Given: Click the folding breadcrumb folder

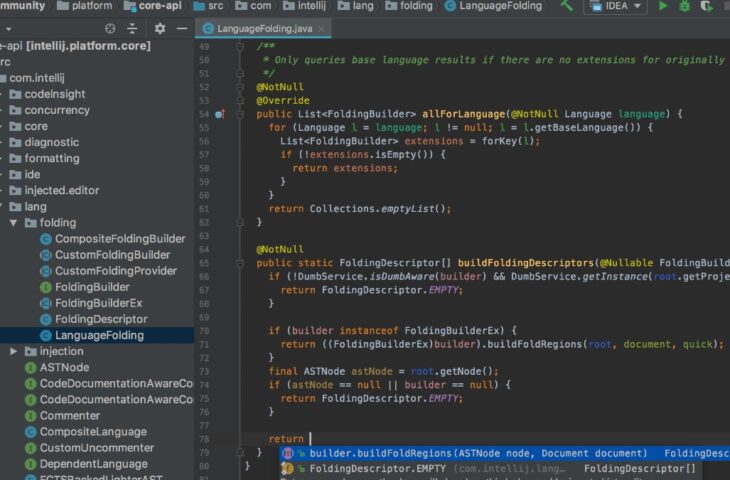Looking at the screenshot, I should [409, 6].
